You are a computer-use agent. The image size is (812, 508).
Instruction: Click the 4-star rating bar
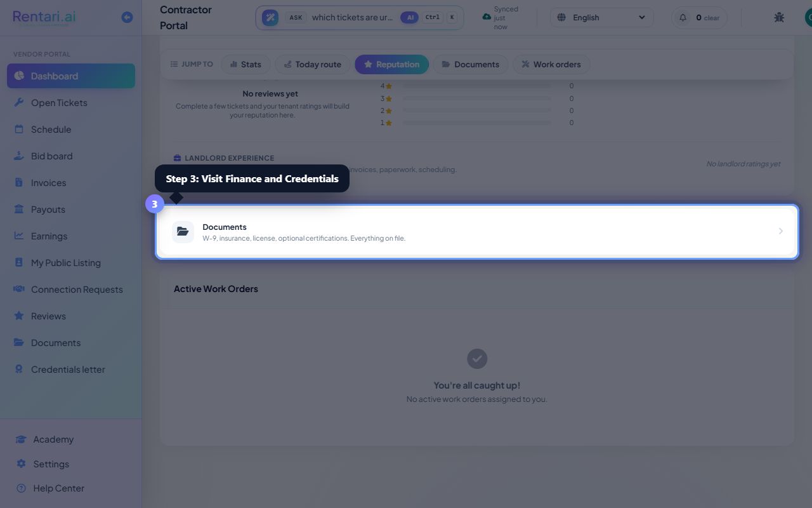pos(476,86)
